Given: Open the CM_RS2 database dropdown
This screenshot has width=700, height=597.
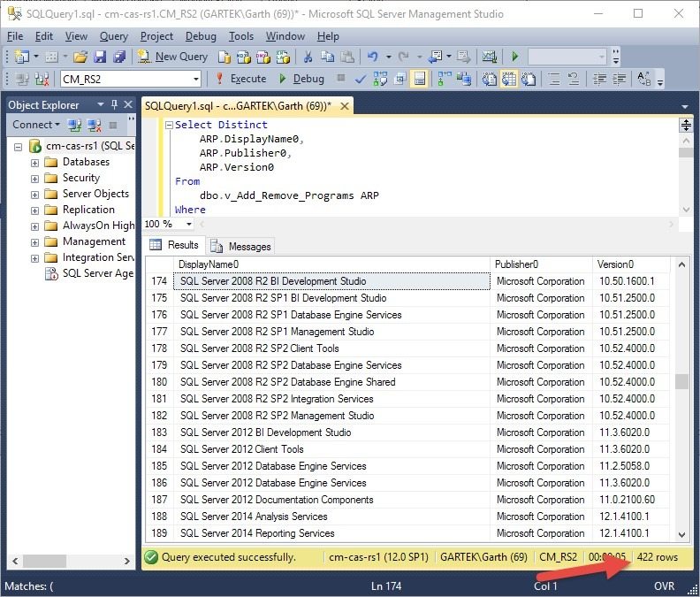Looking at the screenshot, I should (195, 80).
